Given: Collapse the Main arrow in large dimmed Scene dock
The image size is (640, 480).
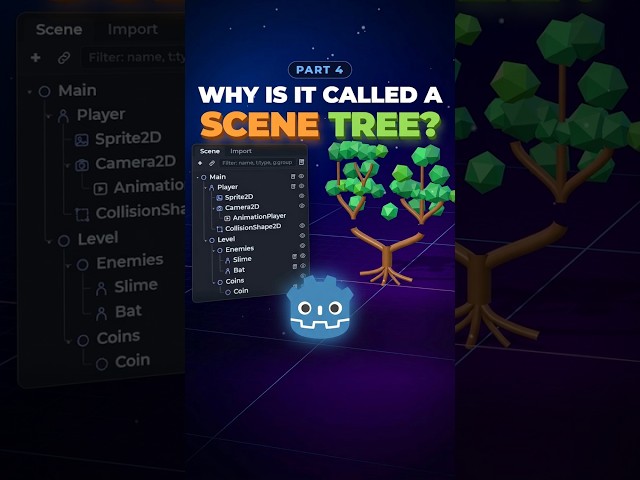Looking at the screenshot, I should coord(29,92).
